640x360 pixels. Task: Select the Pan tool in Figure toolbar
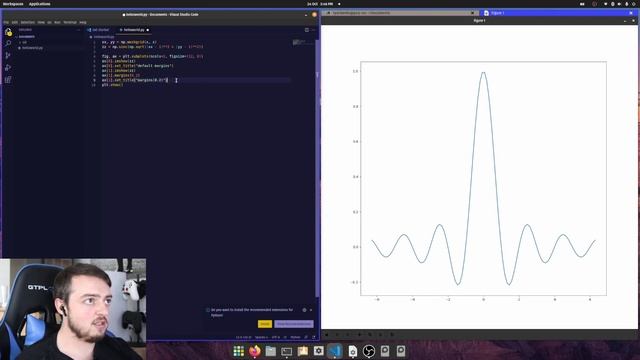point(360,334)
